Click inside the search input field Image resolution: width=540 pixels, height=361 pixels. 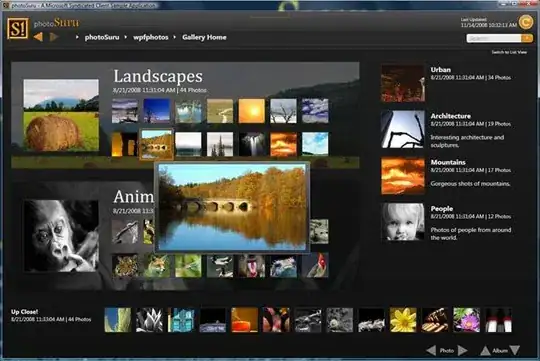coord(494,38)
